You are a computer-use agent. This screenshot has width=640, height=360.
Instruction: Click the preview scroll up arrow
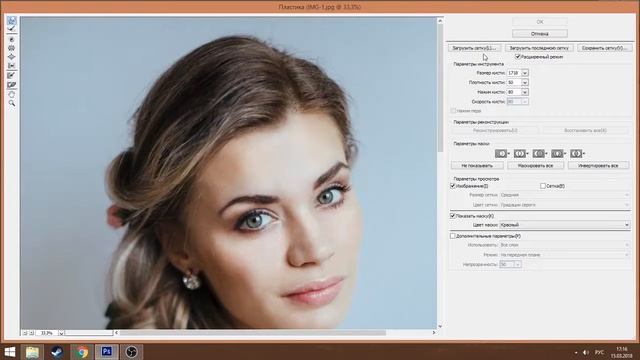pos(440,20)
